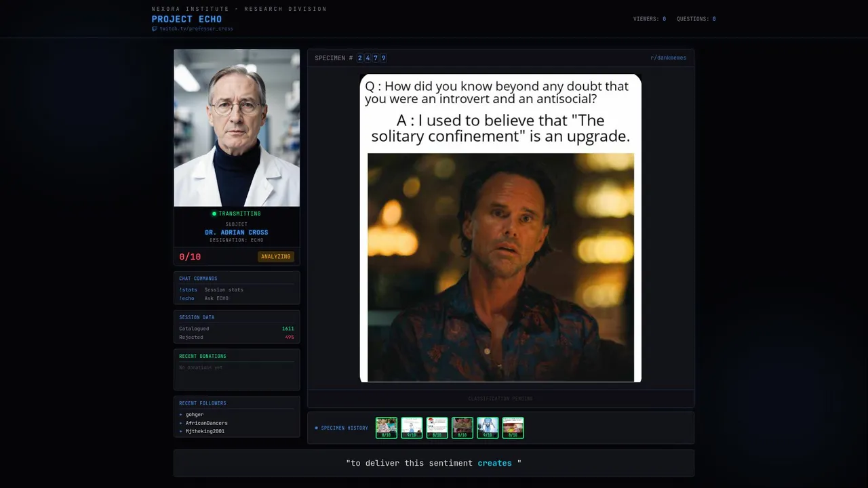Image resolution: width=868 pixels, height=488 pixels.
Task: Click the RECENT DONATIONS panel header
Action: coord(203,356)
